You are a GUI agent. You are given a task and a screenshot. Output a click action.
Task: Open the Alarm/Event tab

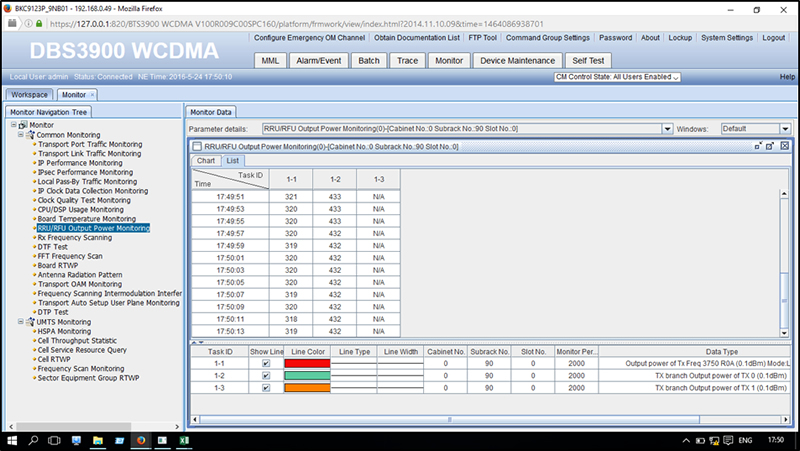(x=319, y=61)
